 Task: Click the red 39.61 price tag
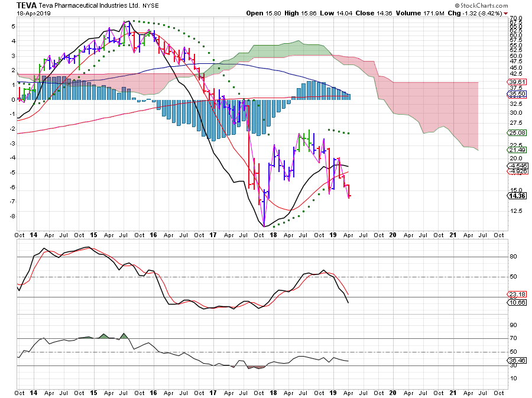pos(516,82)
